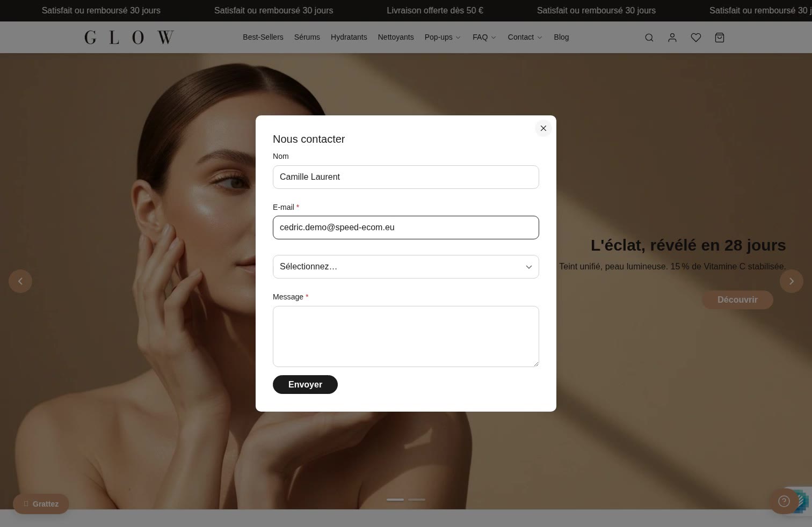Click the GLOW logo
This screenshot has height=527, width=812.
pos(129,38)
